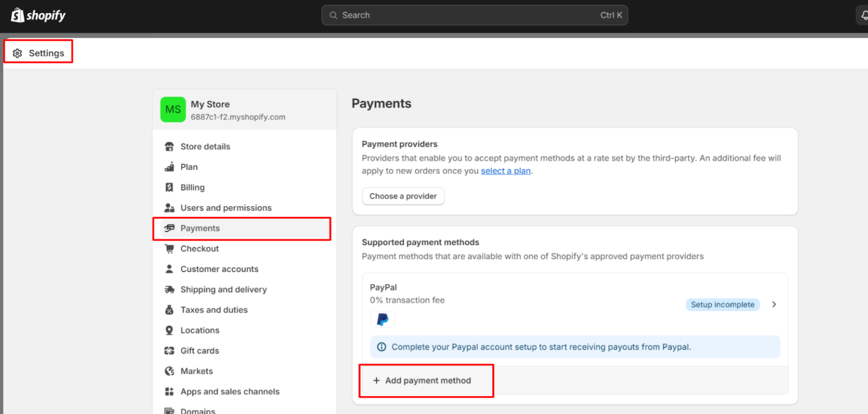Image resolution: width=868 pixels, height=414 pixels.
Task: Click the Shopify logo in the header
Action: click(37, 15)
